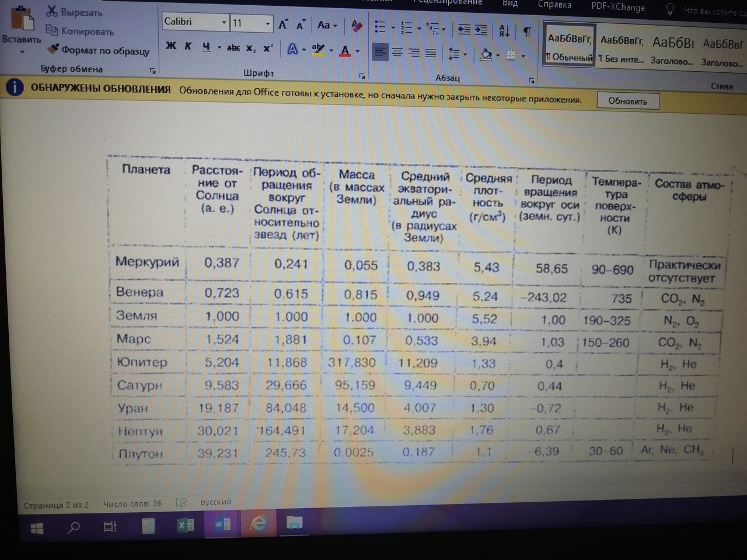747x560 pixels.
Task: Click the table cell 'Меркурий'
Action: pyautogui.click(x=147, y=261)
